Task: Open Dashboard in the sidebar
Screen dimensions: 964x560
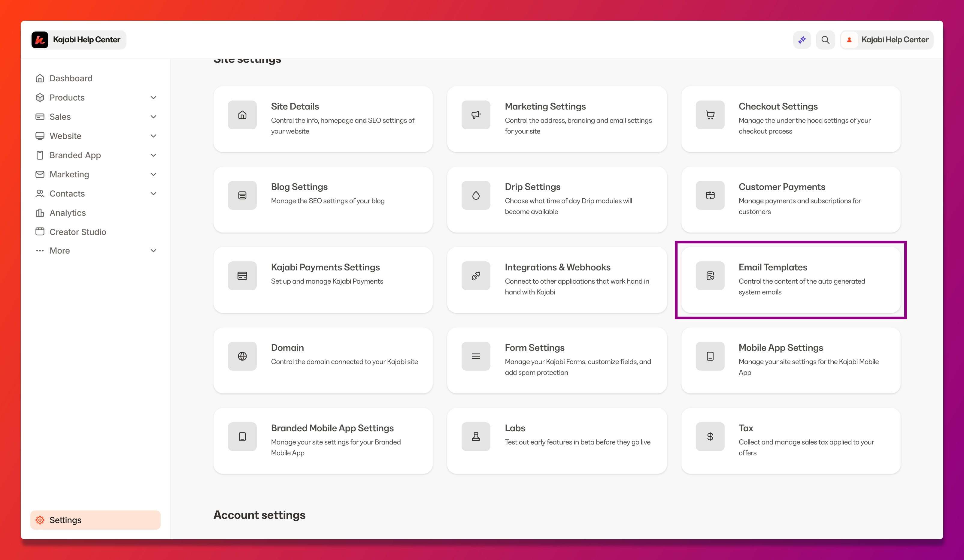Action: (x=95, y=78)
